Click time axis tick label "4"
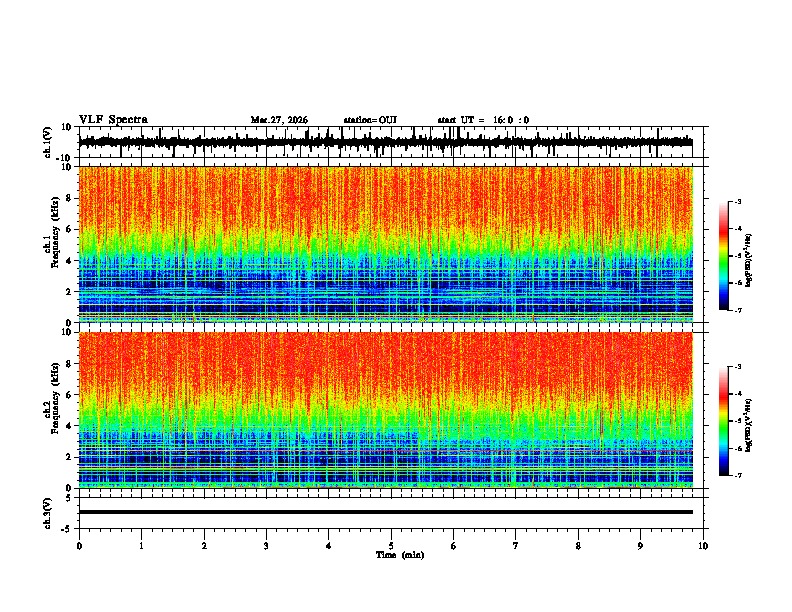 328,546
